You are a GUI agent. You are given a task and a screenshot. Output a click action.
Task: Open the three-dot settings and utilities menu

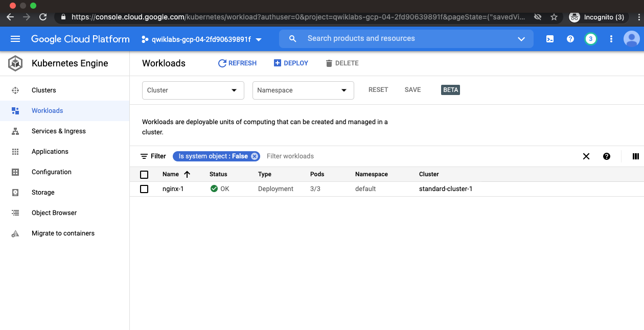click(x=611, y=39)
